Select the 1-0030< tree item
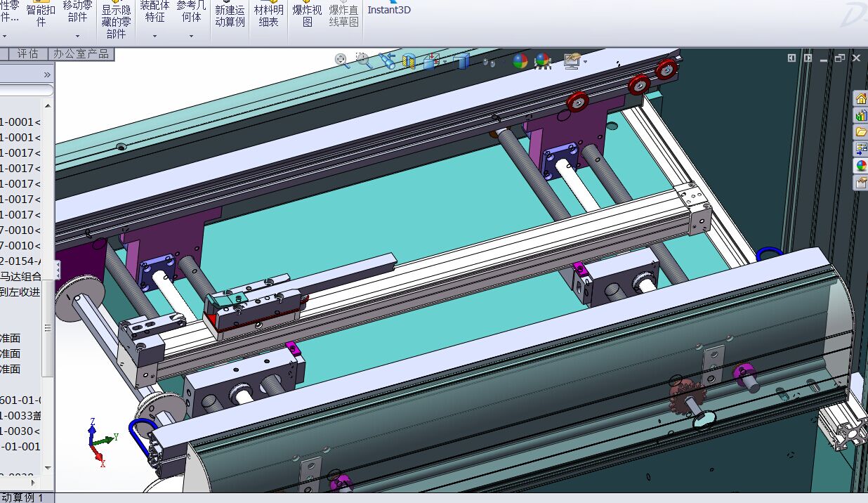The width and height of the screenshot is (868, 503). tap(20, 431)
